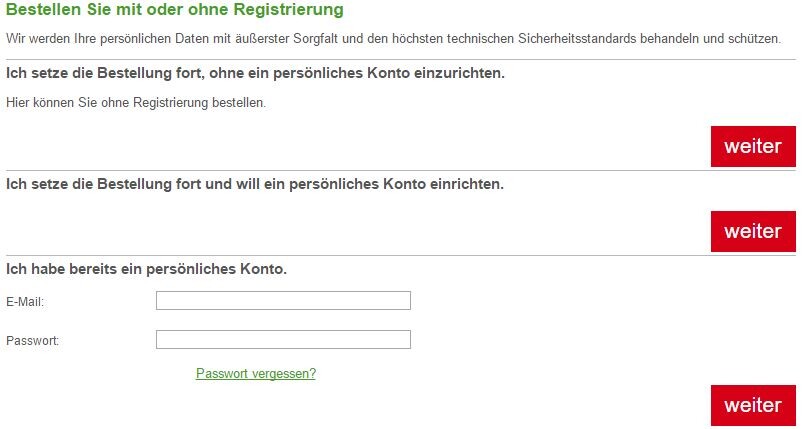Focus the E-Mail input field

(x=283, y=300)
